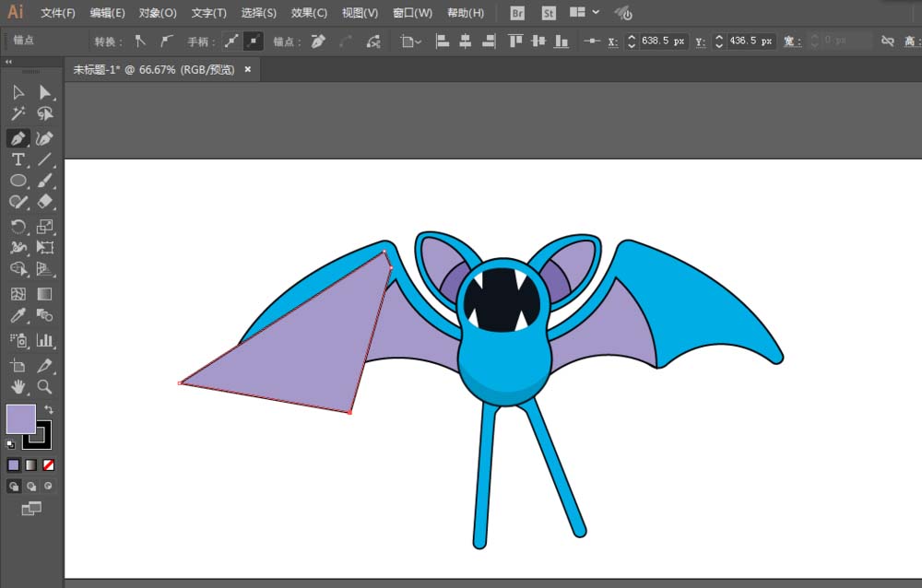Show handles for multiple selected anchors
The height and width of the screenshot is (588, 922).
(231, 41)
